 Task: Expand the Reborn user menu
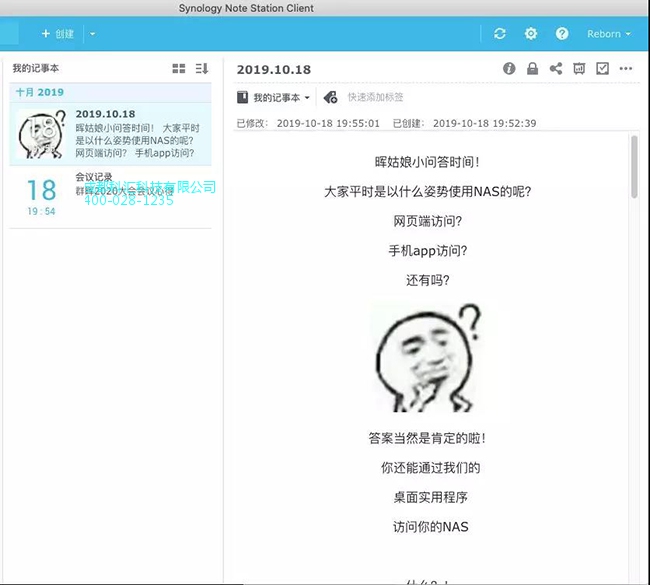coord(609,34)
